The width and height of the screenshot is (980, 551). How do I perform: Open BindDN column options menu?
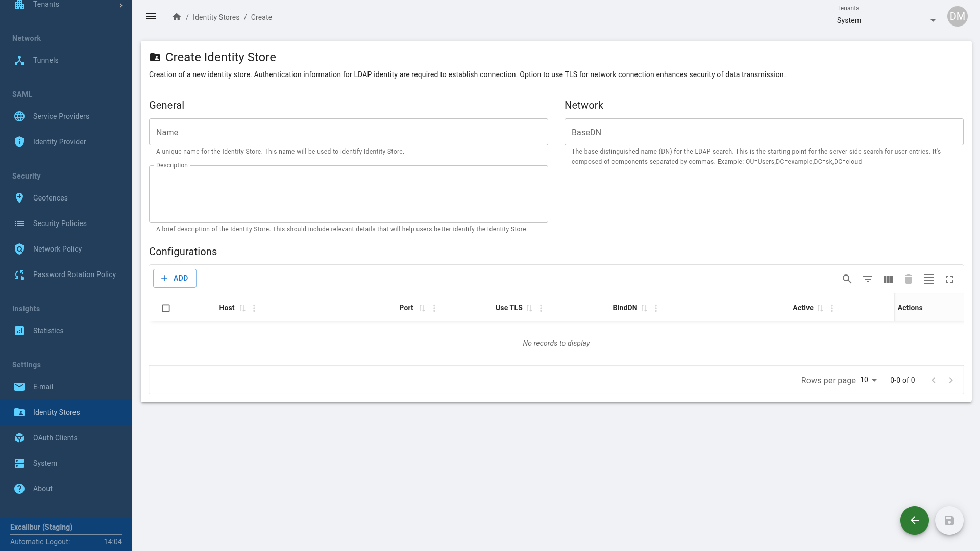[x=656, y=308]
